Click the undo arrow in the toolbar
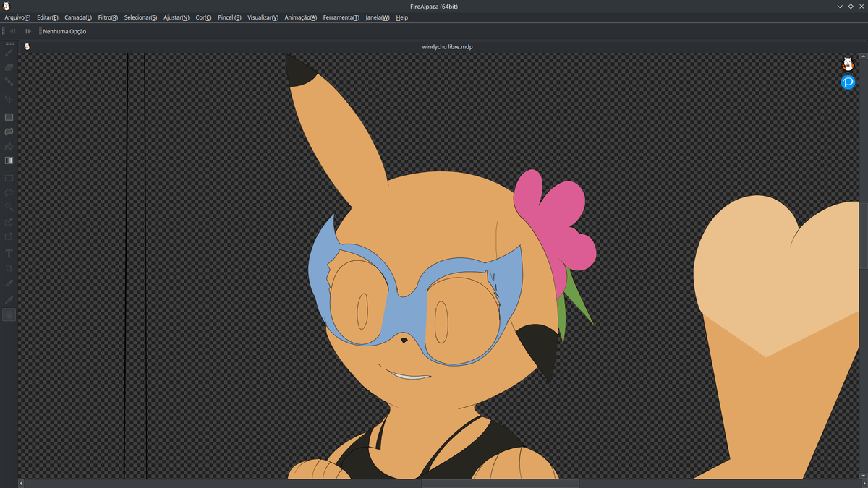 click(13, 31)
